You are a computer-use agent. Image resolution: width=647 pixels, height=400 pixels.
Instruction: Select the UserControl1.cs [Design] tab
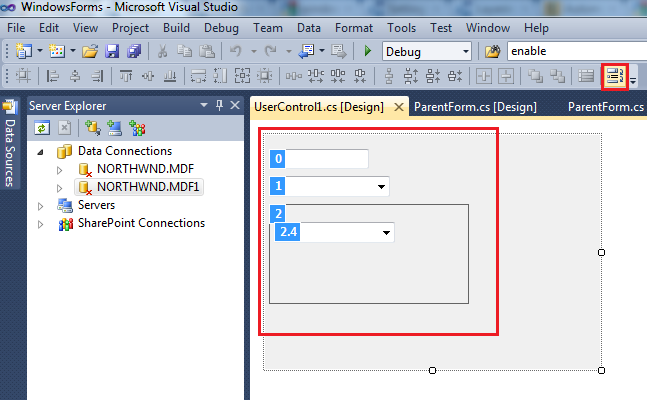click(x=319, y=107)
